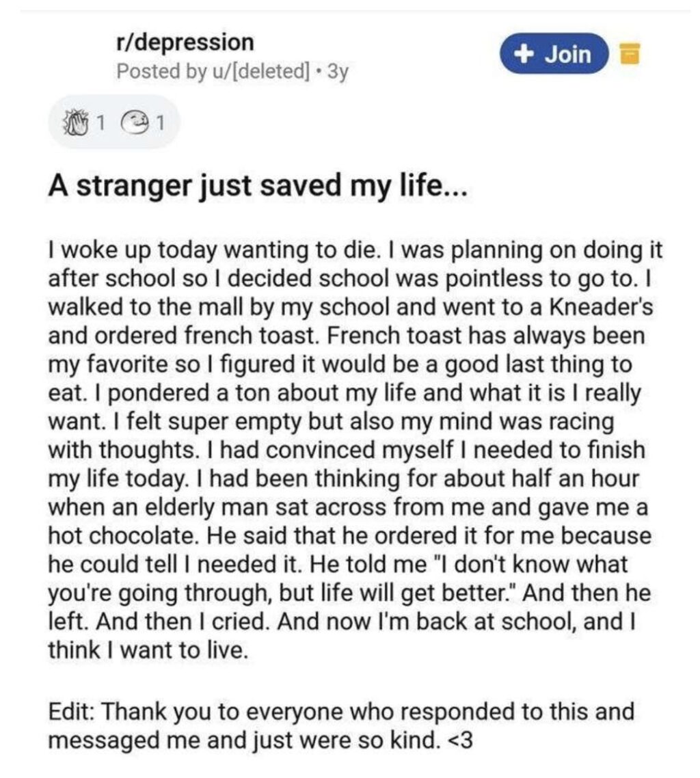Viewport: 700px width, 778px height.
Task: Click the sentence "think I want to live."
Action: pos(148,650)
